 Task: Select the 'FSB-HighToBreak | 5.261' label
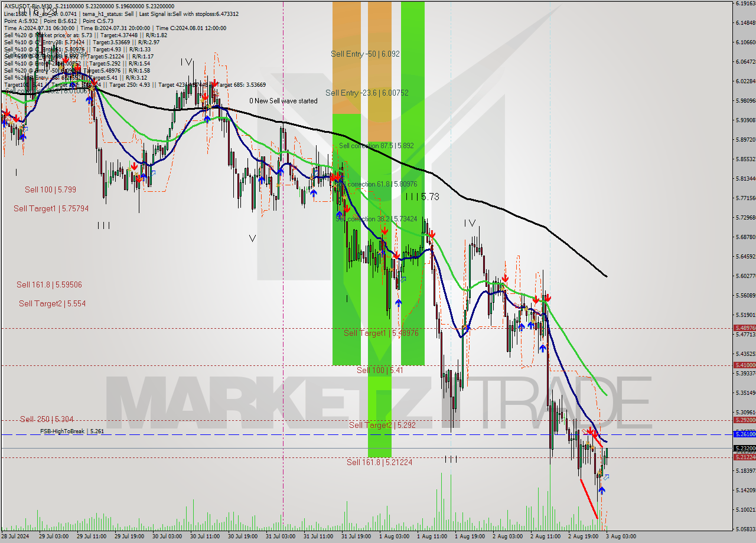[x=72, y=431]
